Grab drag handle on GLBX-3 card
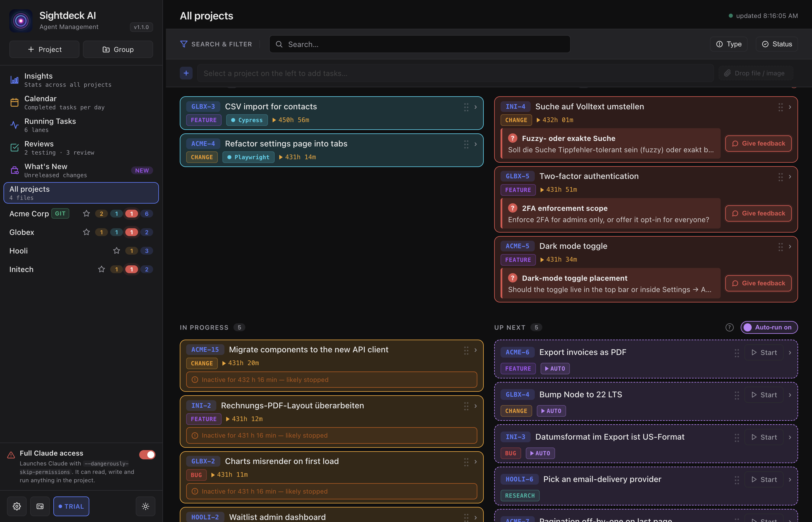This screenshot has height=522, width=812. point(466,107)
